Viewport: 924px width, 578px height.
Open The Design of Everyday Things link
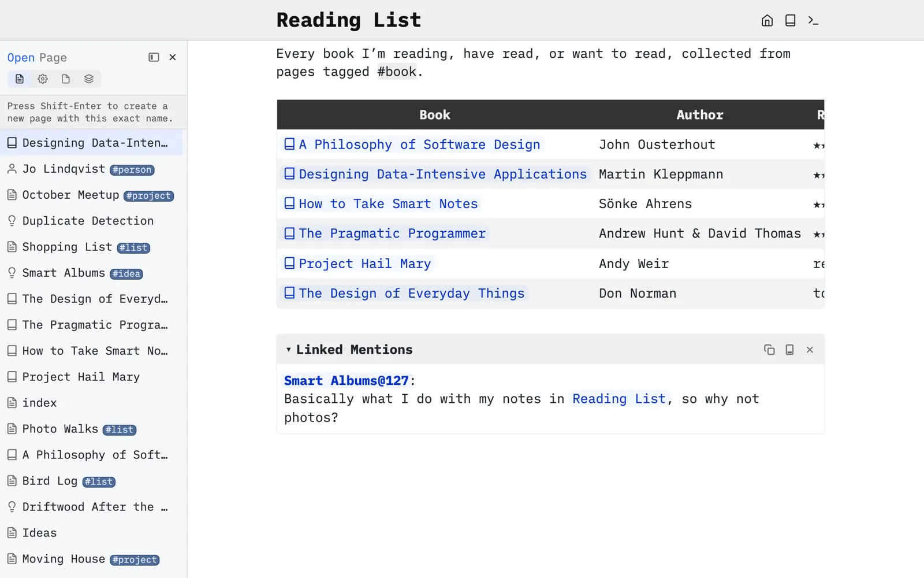(x=404, y=293)
